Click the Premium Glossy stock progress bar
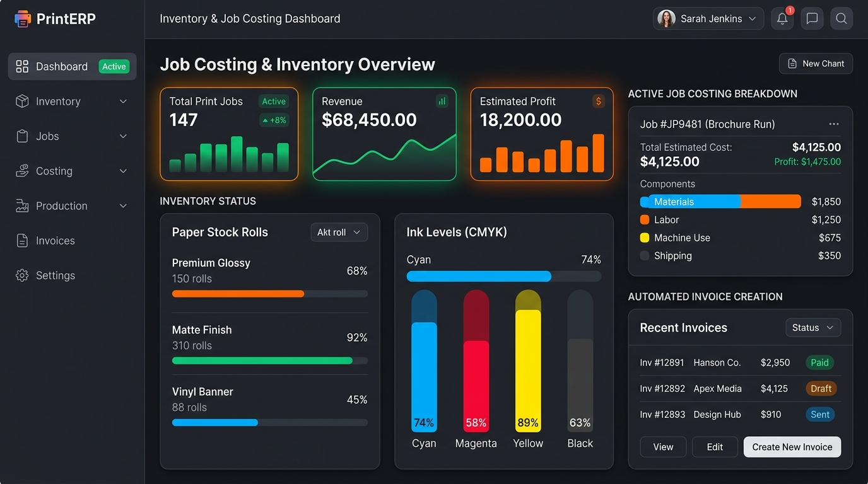The height and width of the screenshot is (484, 868). [x=270, y=294]
